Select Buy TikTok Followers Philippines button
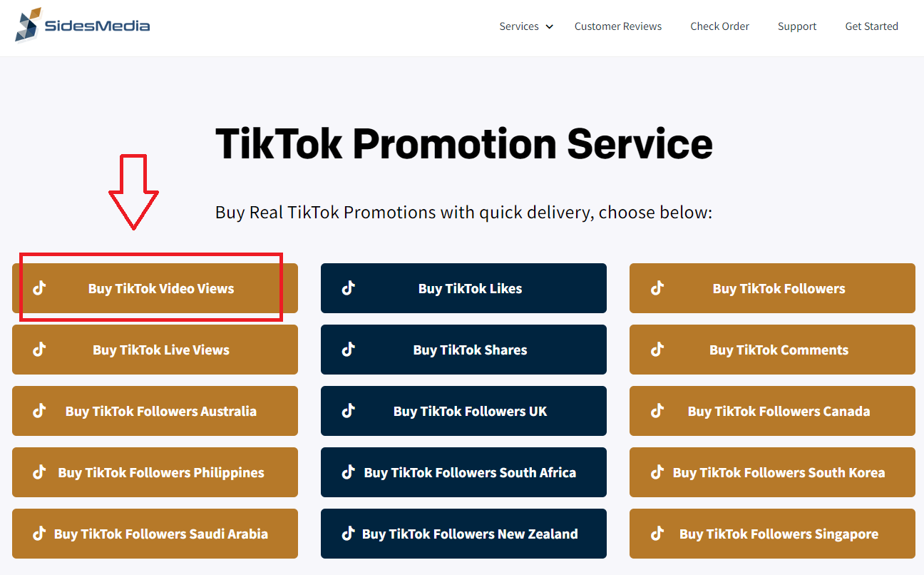The height and width of the screenshot is (575, 924). click(155, 472)
